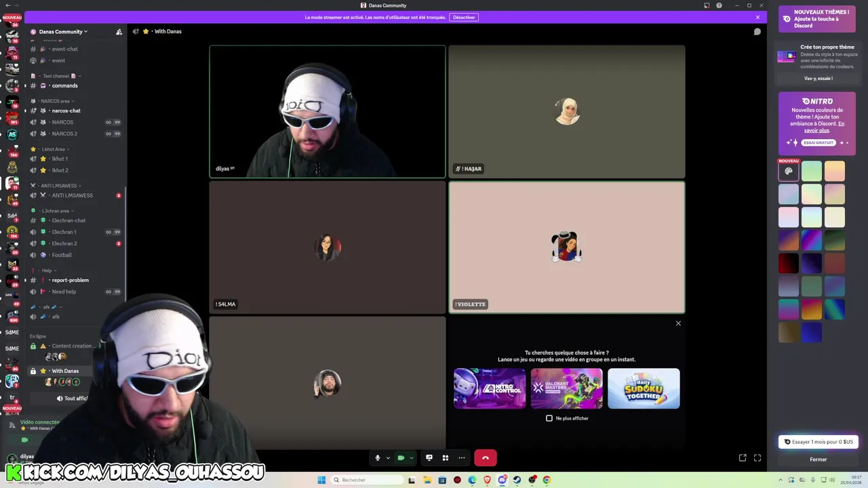Screen dimensions: 868x488
Task: Launch the Nitro Control activity
Action: click(490, 388)
